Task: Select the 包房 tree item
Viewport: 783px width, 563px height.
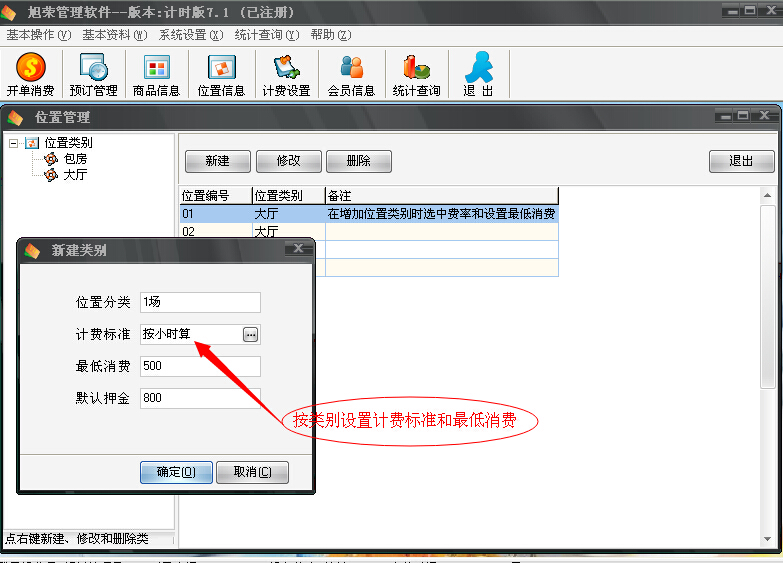Action: tap(75, 159)
